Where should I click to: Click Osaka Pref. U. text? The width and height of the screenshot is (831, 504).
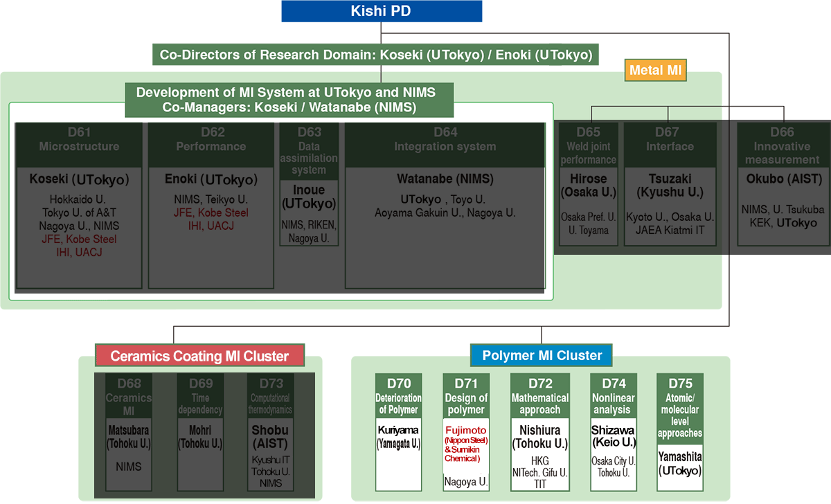pos(588,217)
